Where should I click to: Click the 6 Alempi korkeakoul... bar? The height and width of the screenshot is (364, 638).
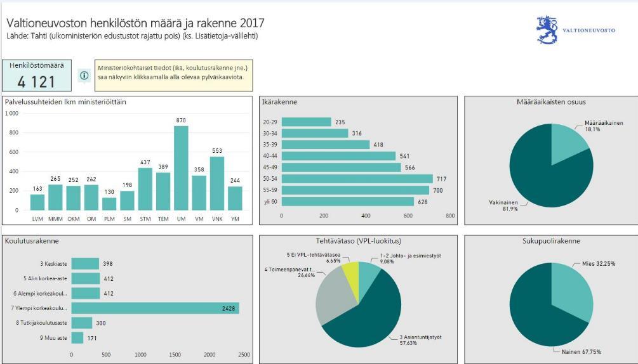(x=86, y=294)
